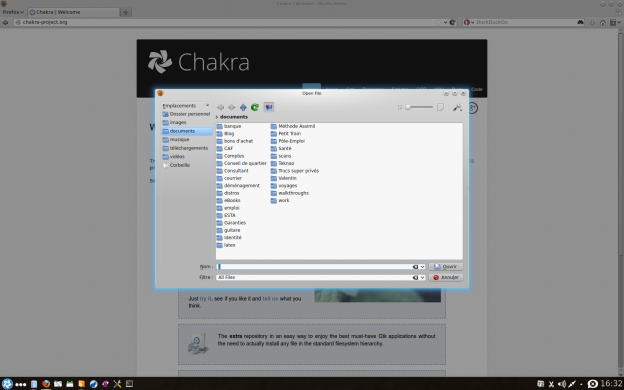This screenshot has width=624, height=390.
Task: Click the Ouvrir button
Action: [x=446, y=267]
